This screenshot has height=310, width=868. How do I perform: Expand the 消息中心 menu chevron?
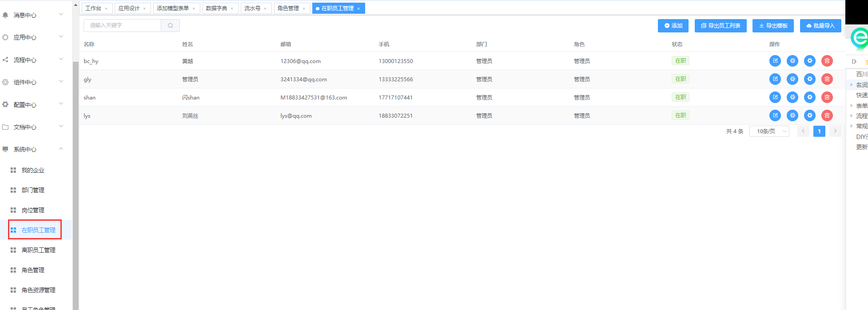[61, 15]
